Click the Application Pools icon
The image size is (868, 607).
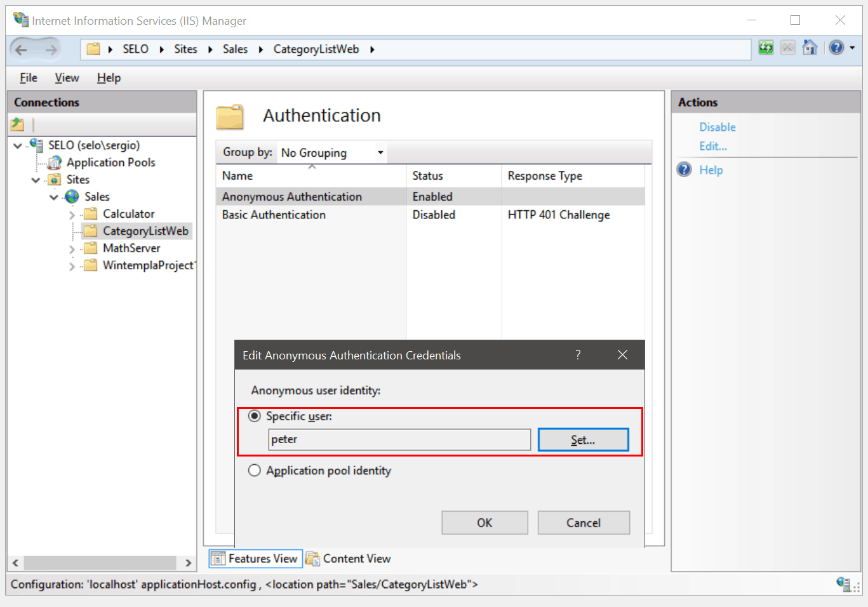pos(55,163)
